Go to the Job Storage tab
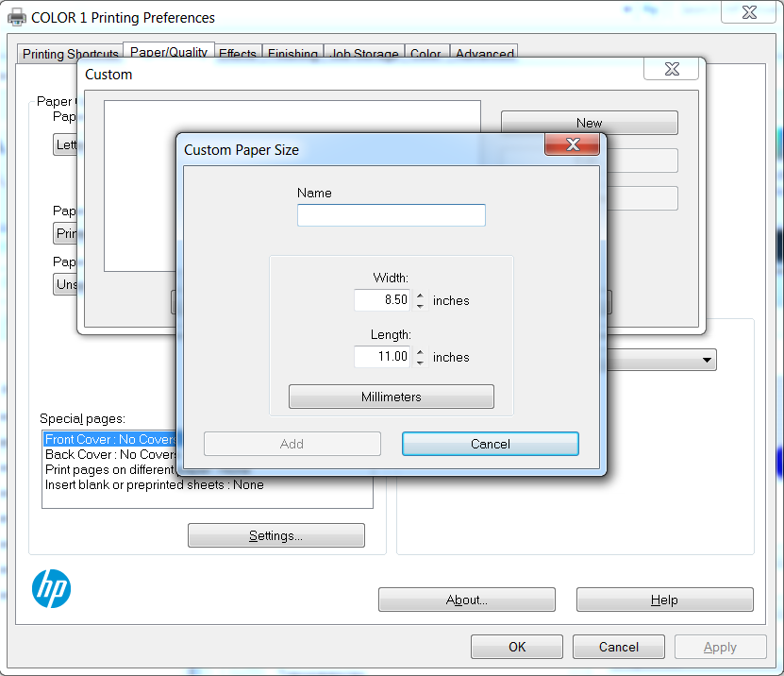 (x=364, y=54)
